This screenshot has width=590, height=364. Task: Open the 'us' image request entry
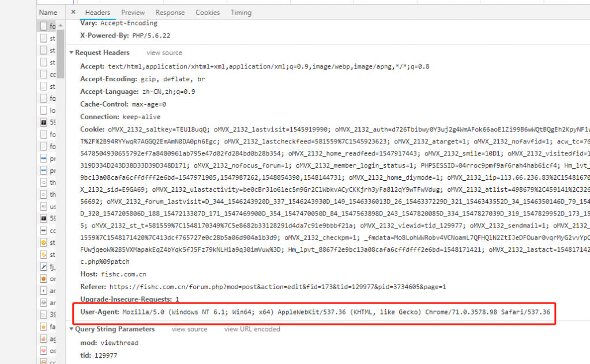[x=48, y=206]
